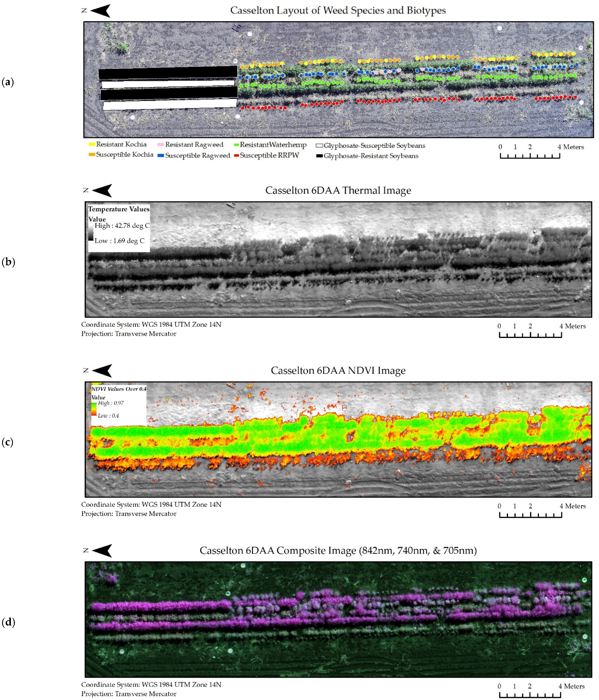
Task: Select the Casselton 6DAA Thermal Image title
Action: point(338,190)
